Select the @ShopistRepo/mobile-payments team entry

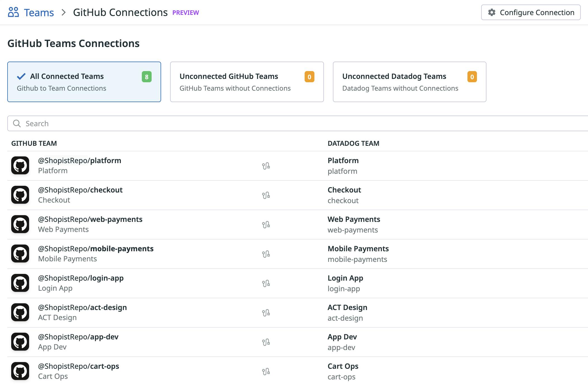click(96, 248)
